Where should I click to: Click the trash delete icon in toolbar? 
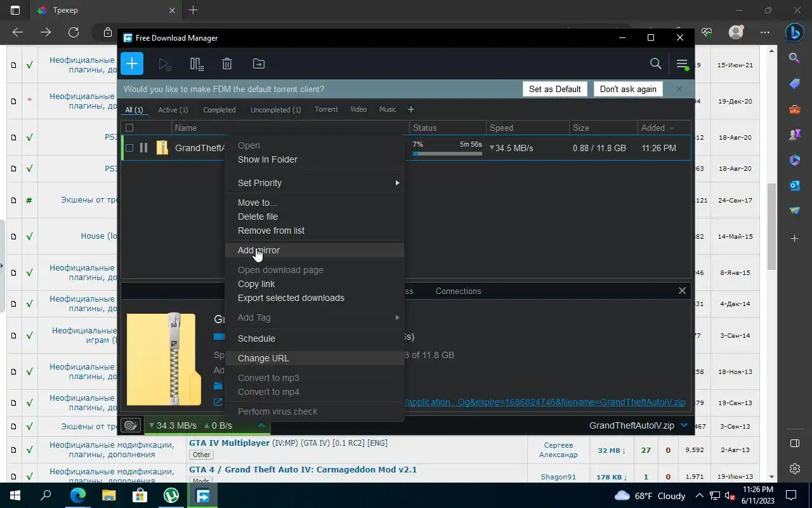pos(227,63)
